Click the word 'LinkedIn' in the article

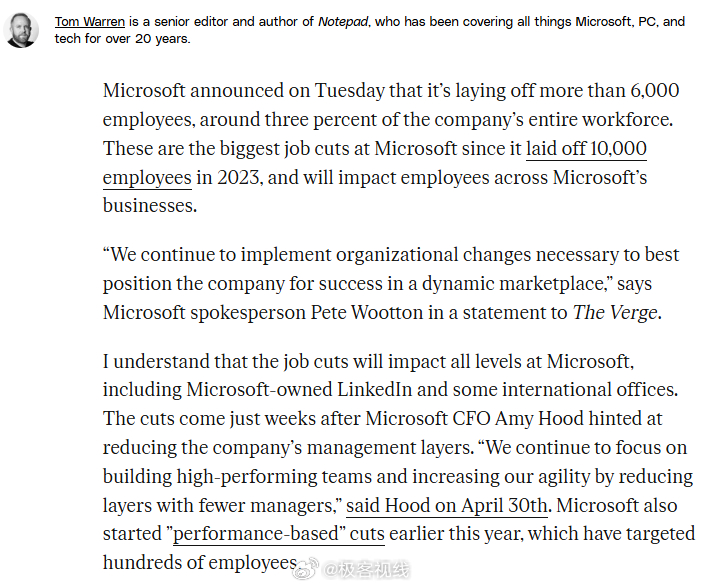point(375,390)
